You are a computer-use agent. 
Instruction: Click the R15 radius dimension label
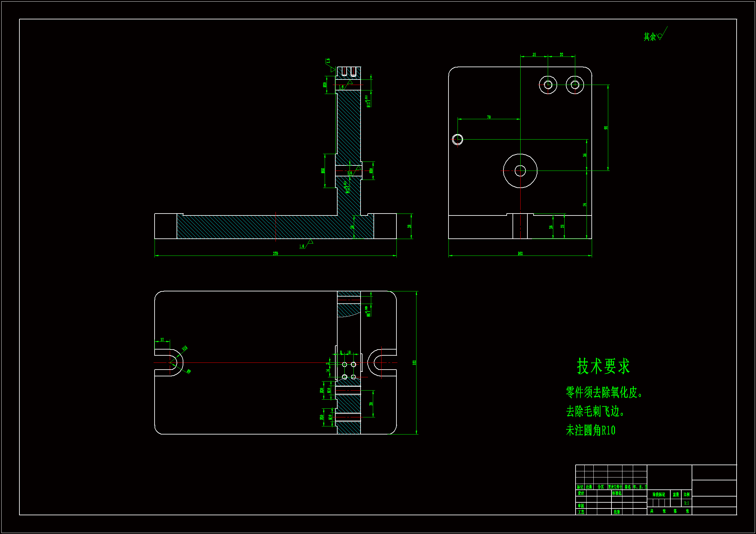pos(185,348)
